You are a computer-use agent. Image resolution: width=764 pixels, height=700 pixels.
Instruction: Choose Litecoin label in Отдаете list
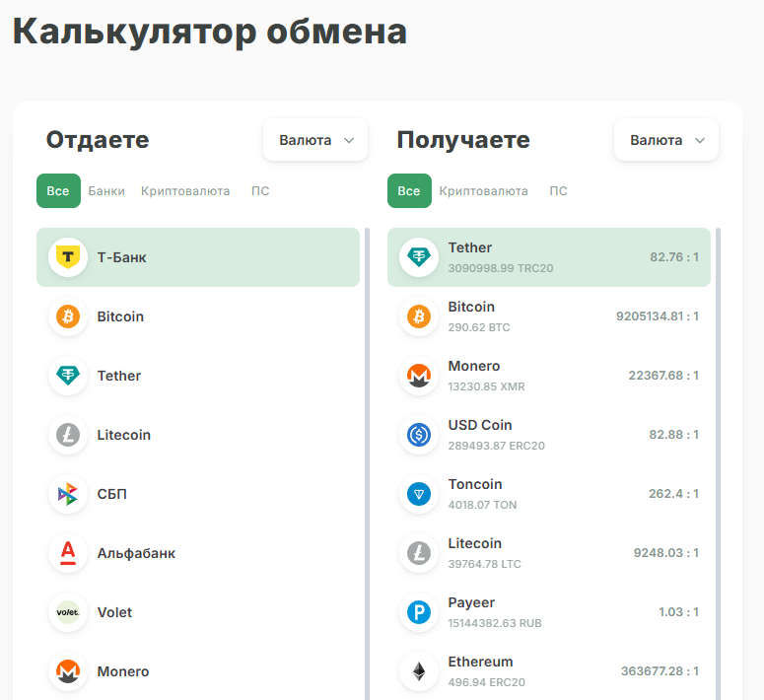[x=124, y=435]
